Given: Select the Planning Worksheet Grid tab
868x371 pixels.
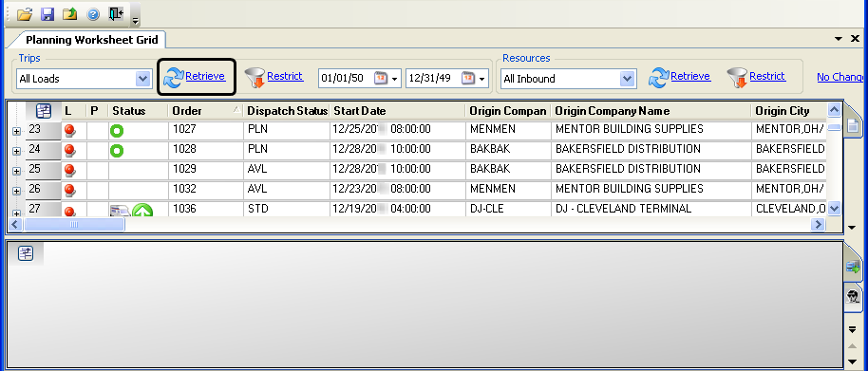Looking at the screenshot, I should (92, 40).
